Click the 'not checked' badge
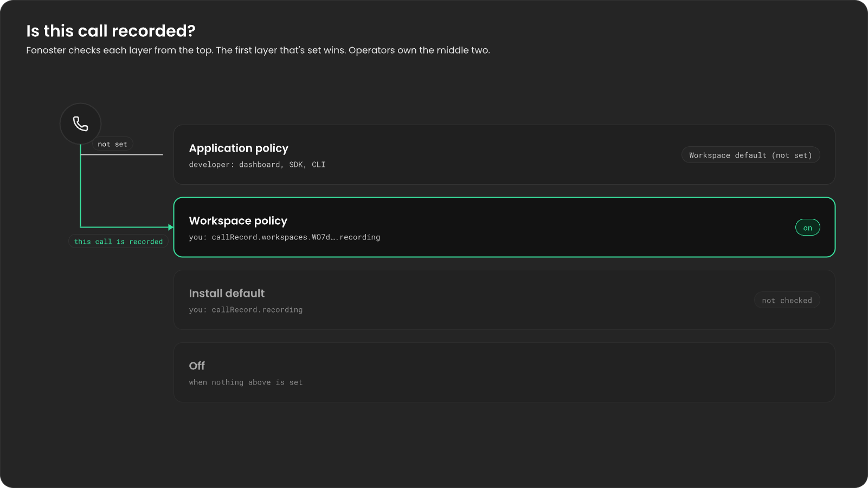 click(x=787, y=301)
